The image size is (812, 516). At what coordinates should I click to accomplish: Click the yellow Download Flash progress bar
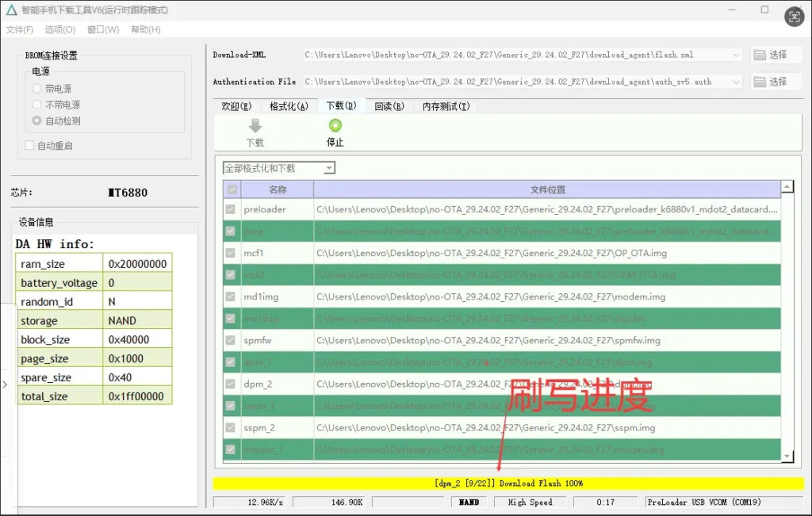[508, 484]
